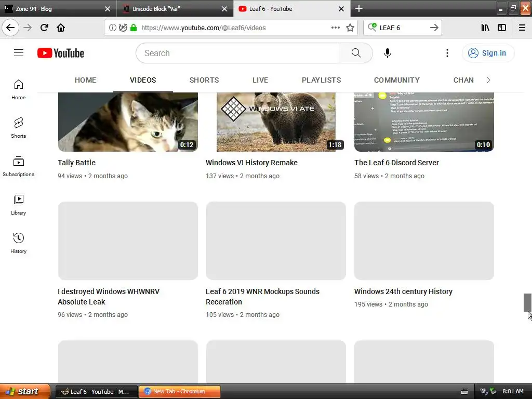Viewport: 532px width, 399px height.
Task: Click the YouTube logo
Action: point(61,53)
